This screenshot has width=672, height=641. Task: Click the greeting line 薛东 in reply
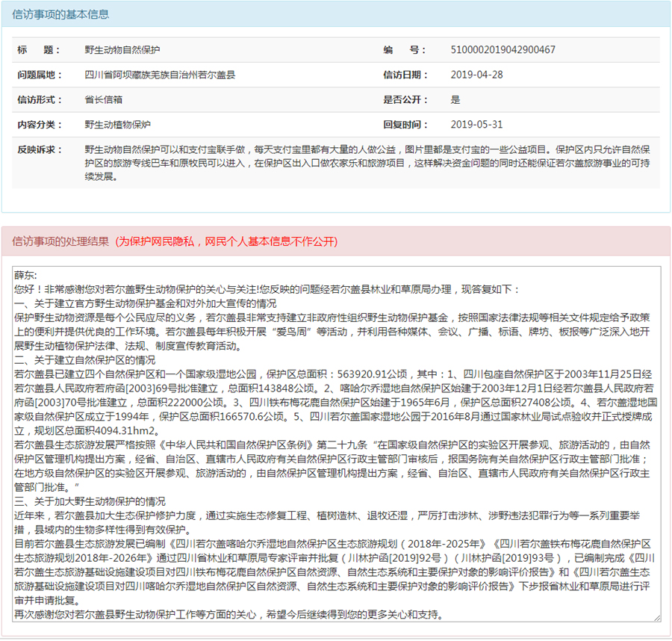coord(25,275)
